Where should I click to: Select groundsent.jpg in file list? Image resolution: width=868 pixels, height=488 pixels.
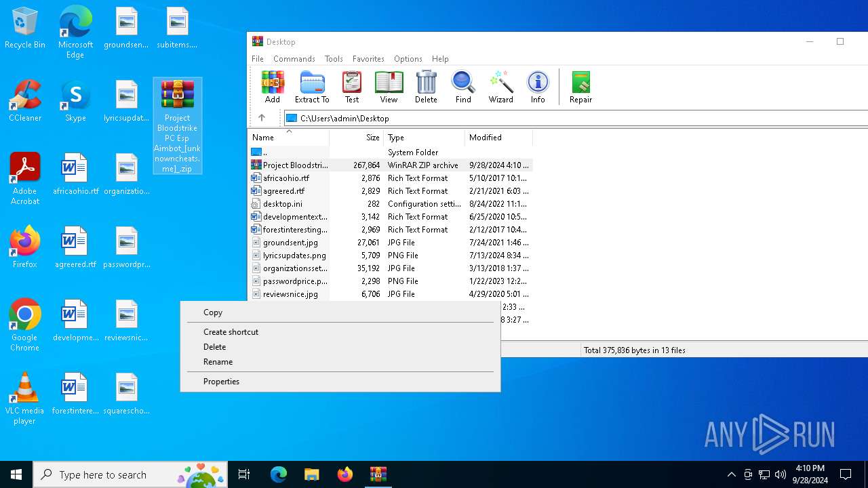click(x=391, y=243)
